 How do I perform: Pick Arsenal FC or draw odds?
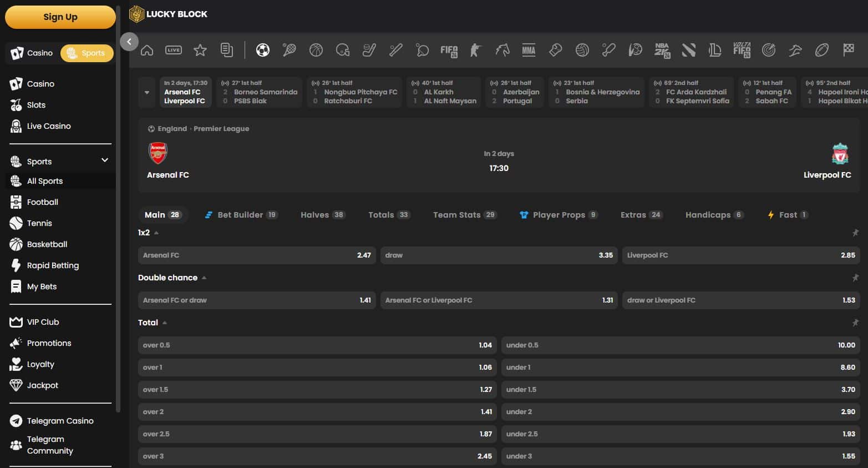tap(257, 300)
